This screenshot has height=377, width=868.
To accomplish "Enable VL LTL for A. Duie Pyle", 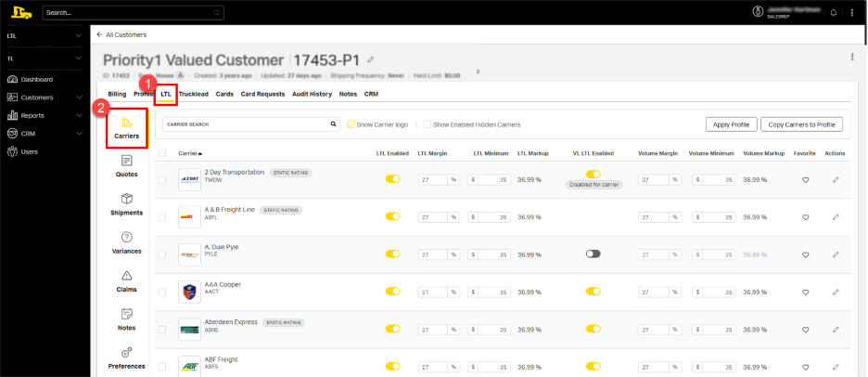I will tap(593, 253).
